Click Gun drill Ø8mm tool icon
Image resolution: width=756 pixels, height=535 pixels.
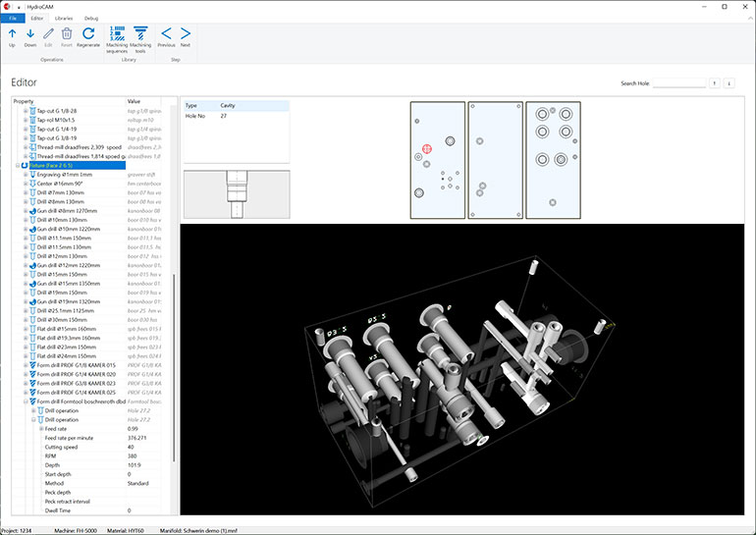pos(32,211)
